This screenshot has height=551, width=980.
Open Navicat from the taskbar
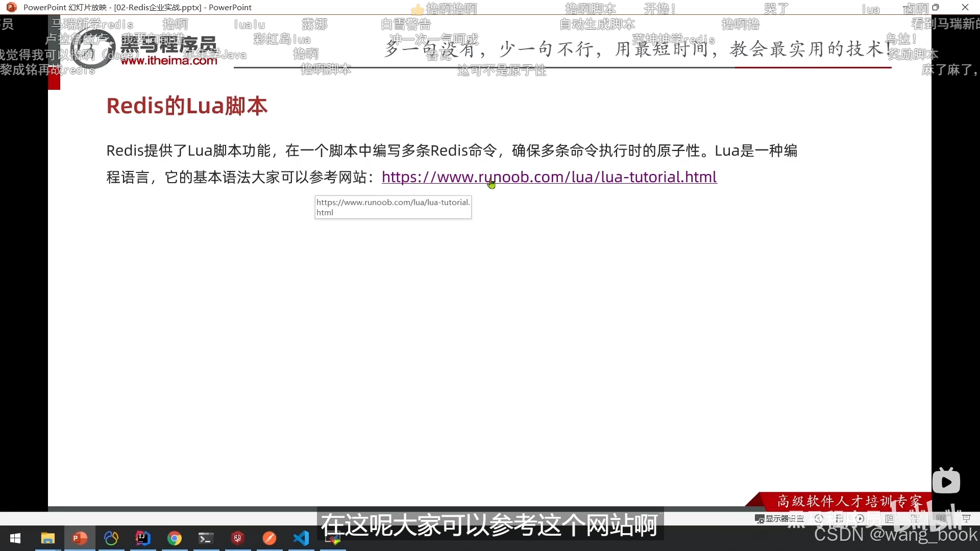pos(111,538)
